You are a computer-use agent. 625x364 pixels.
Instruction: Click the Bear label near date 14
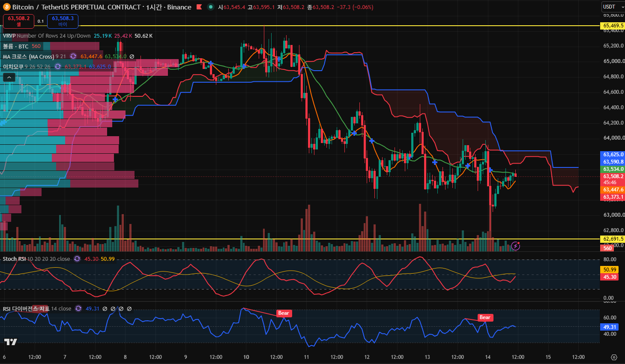click(x=485, y=318)
